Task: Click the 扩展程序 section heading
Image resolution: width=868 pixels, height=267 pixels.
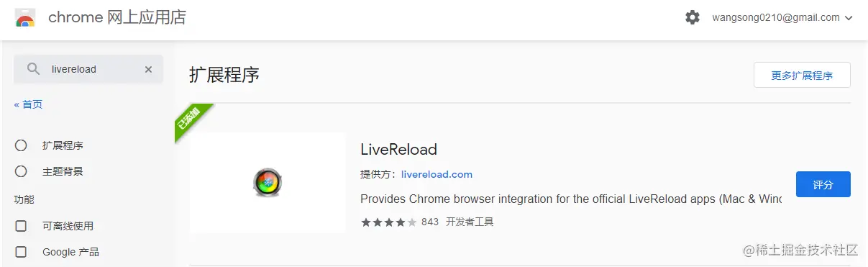Action: [224, 75]
